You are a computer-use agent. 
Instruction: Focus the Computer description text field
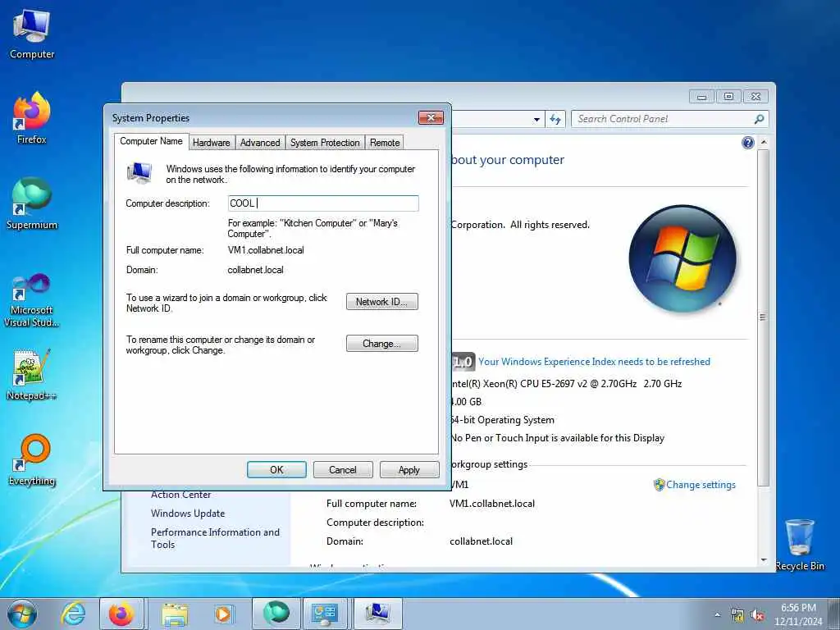(323, 203)
